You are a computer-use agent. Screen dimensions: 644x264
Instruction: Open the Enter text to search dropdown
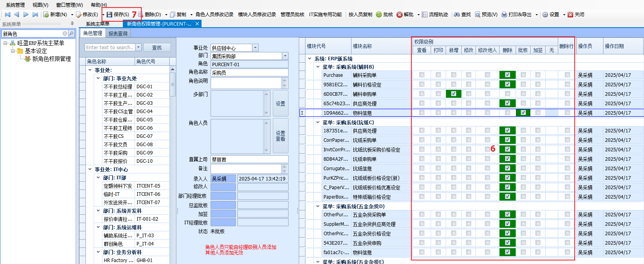point(138,47)
